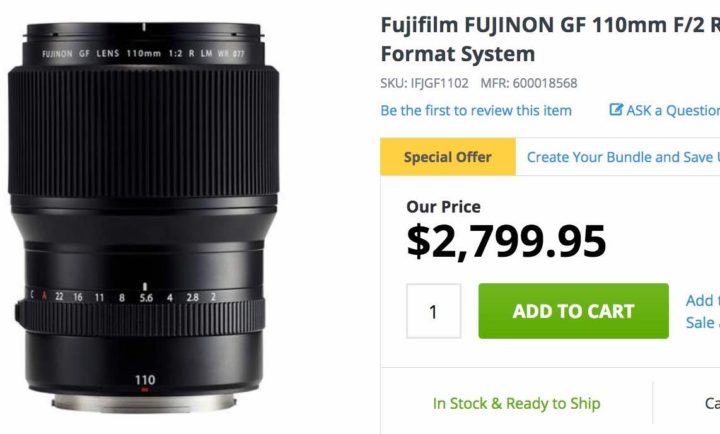
Task: Click the Fujifilm FUJINON GF 110mm product title
Action: 550,25
